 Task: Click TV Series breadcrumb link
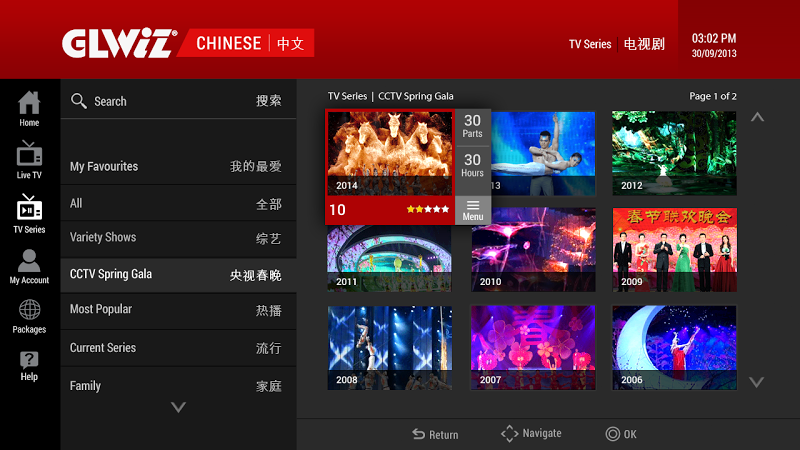pos(347,96)
